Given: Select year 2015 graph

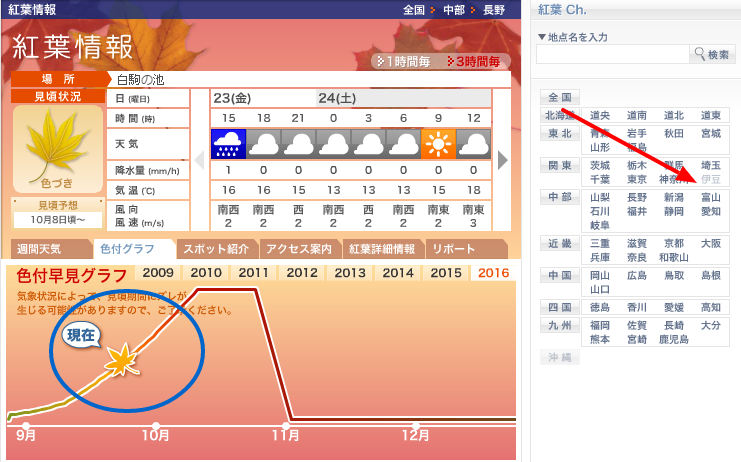Looking at the screenshot, I should click(x=446, y=273).
